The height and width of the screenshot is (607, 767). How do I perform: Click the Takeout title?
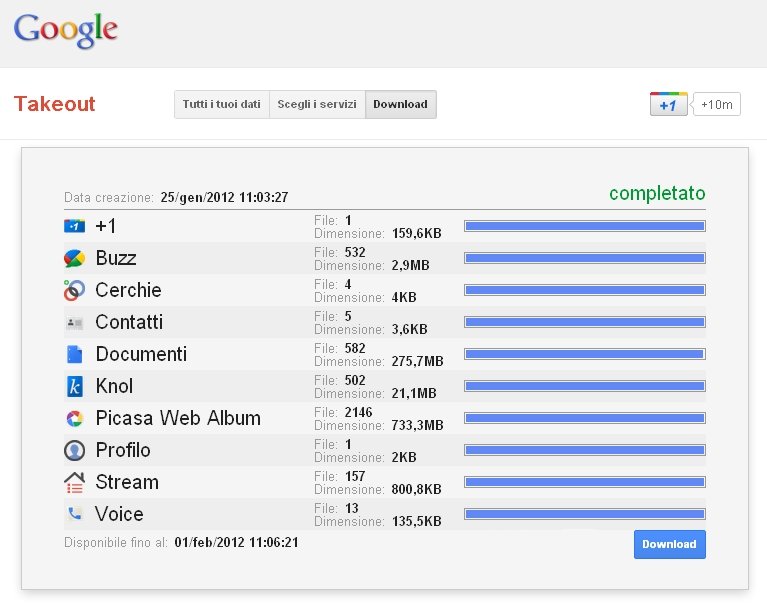click(x=54, y=104)
